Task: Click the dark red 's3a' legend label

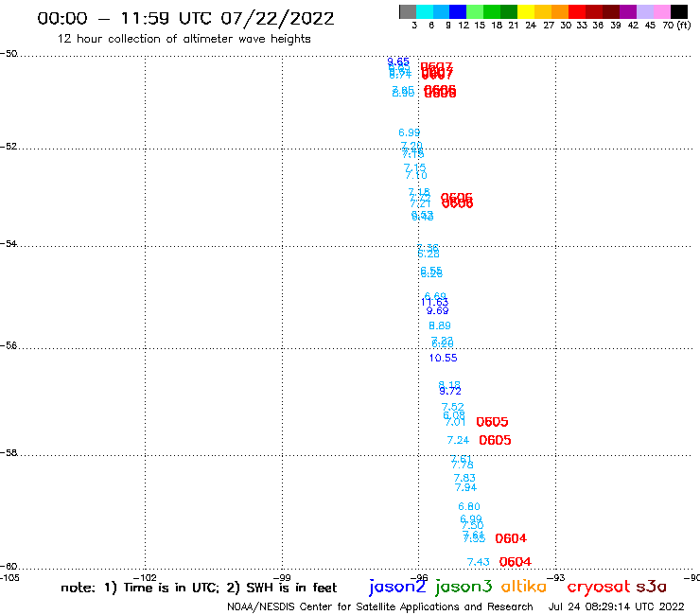Action: click(x=652, y=587)
